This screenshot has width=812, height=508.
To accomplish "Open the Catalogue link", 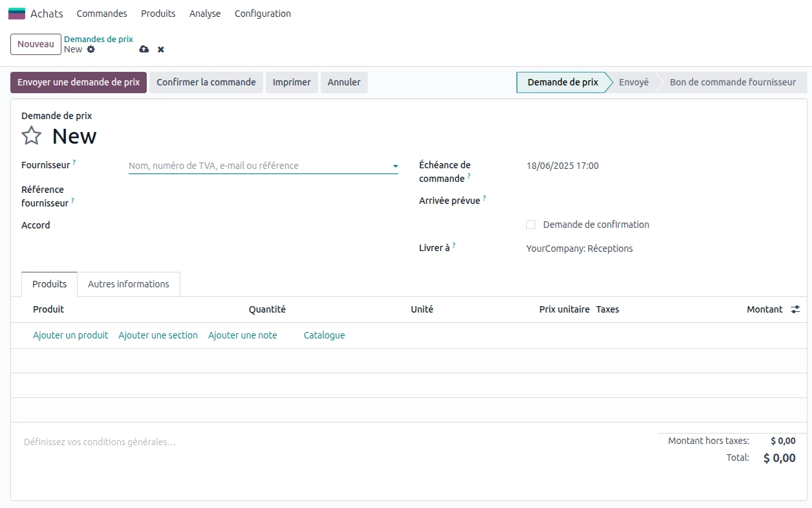I will pos(324,335).
